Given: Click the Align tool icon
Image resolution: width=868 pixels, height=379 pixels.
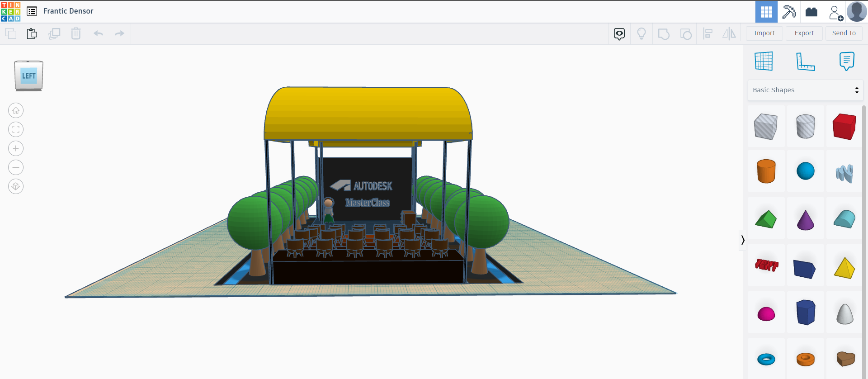Looking at the screenshot, I should pyautogui.click(x=708, y=33).
